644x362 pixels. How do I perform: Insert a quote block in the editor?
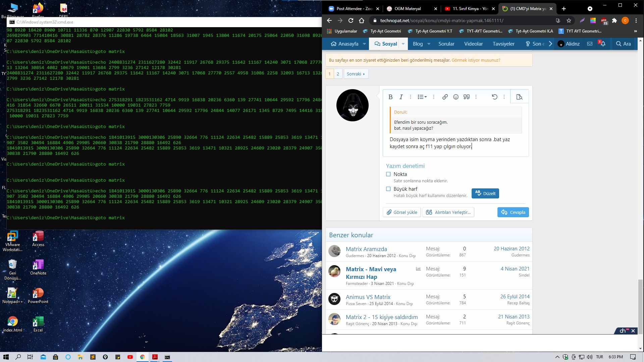click(466, 97)
